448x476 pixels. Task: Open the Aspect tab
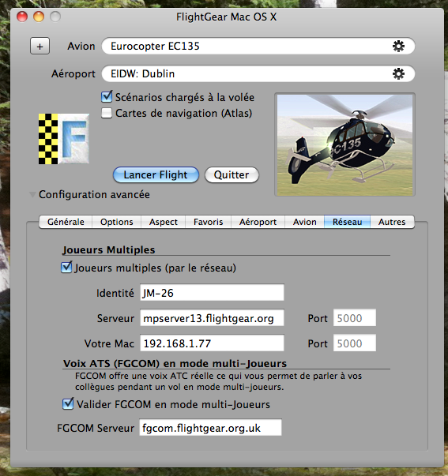pos(164,222)
